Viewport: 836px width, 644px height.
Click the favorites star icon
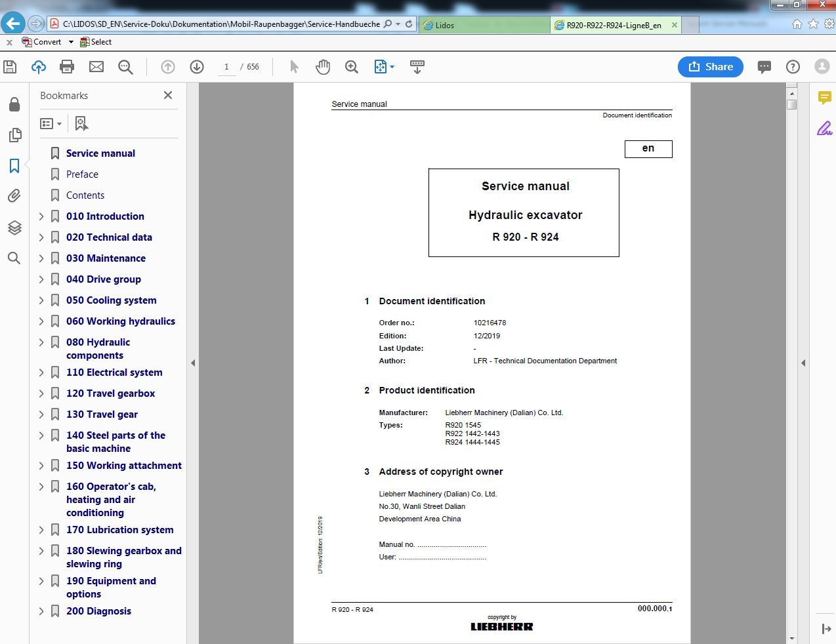tap(814, 24)
